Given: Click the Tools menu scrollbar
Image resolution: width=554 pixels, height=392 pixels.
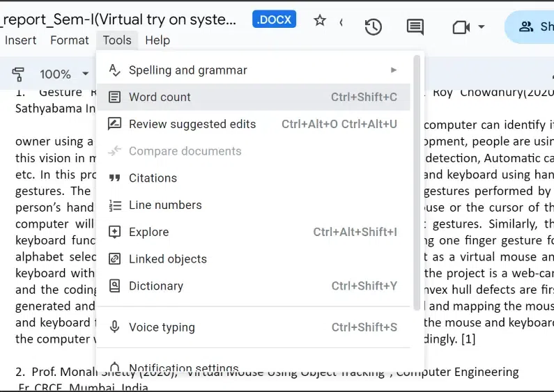Looking at the screenshot, I should click(417, 181).
